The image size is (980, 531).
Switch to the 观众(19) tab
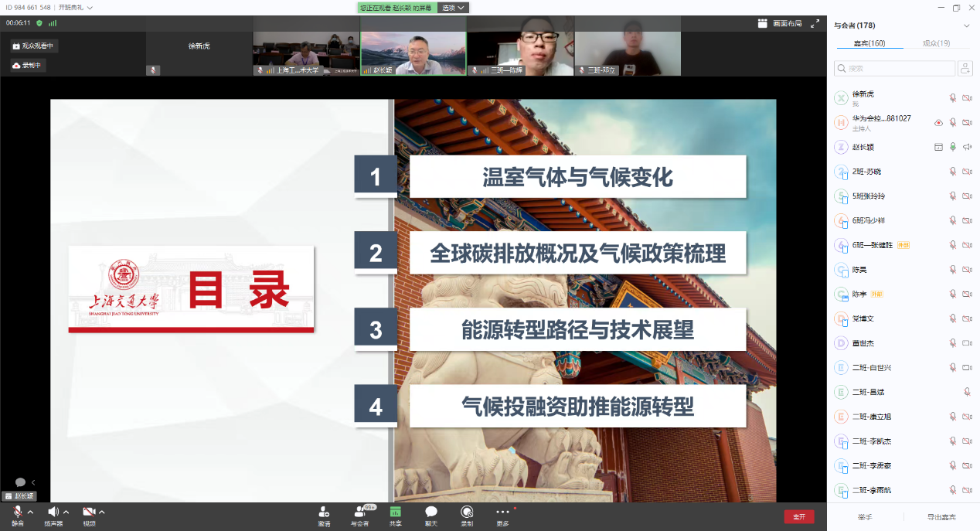click(x=936, y=43)
